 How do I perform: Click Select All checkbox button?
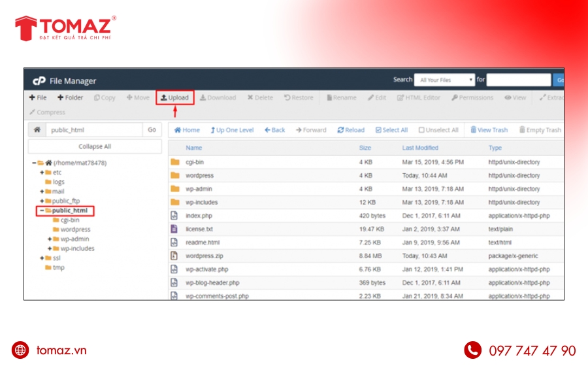tap(391, 130)
